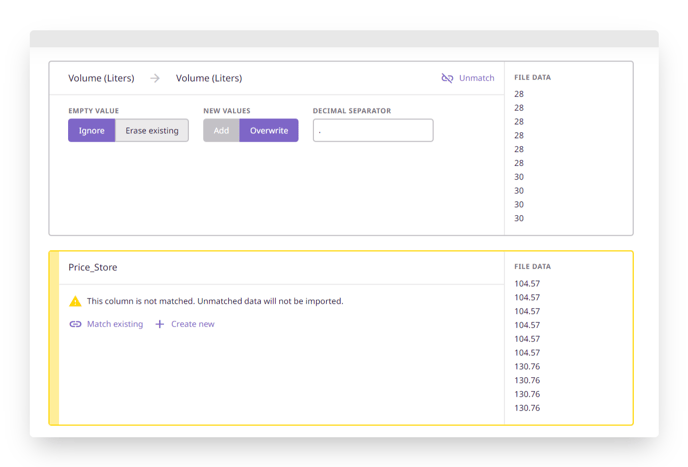Set empty value handling to Ignore

92,130
